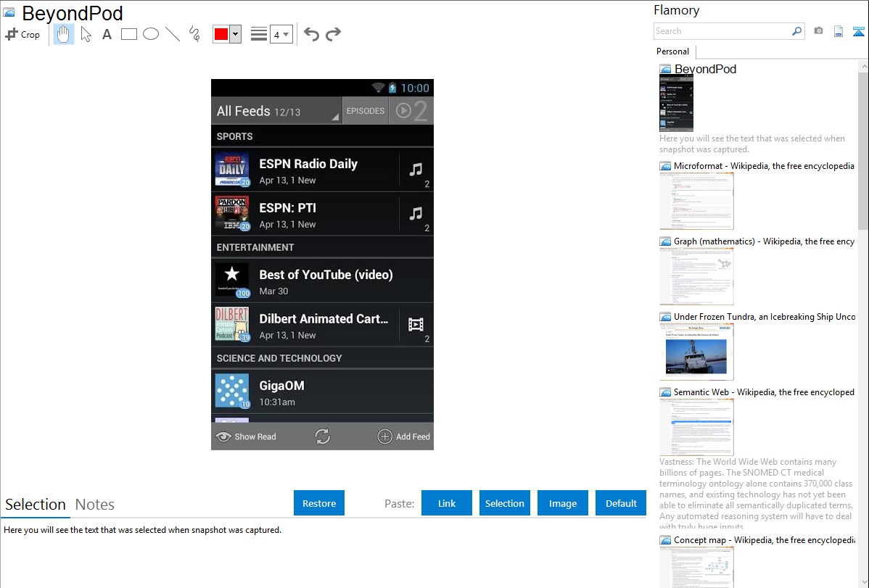This screenshot has height=588, width=869.
Task: Select the text annotation tool
Action: point(107,34)
